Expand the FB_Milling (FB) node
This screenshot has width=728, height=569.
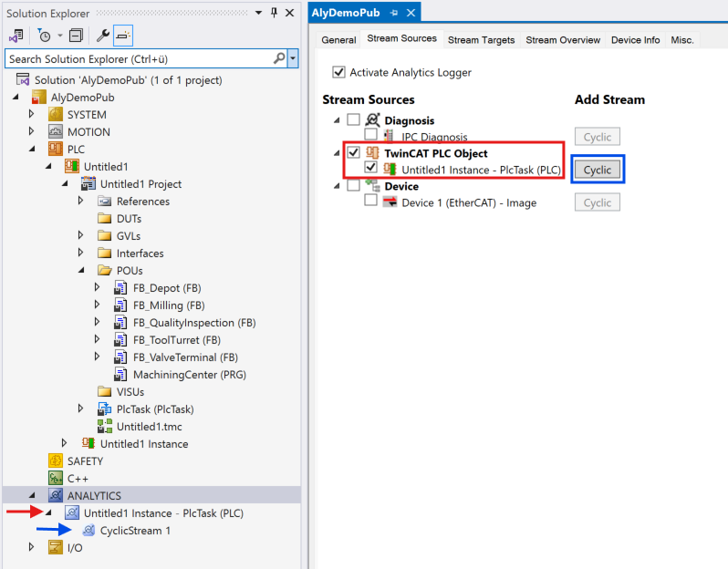98,305
